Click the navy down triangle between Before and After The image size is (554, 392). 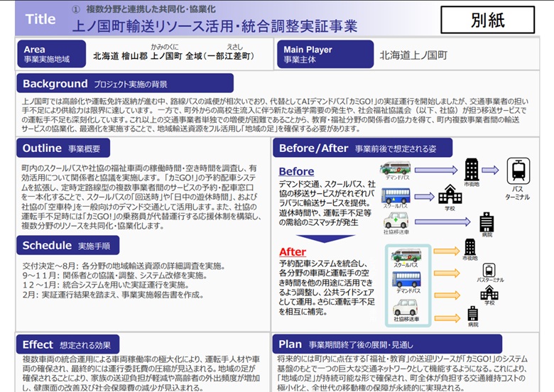tap(325, 239)
